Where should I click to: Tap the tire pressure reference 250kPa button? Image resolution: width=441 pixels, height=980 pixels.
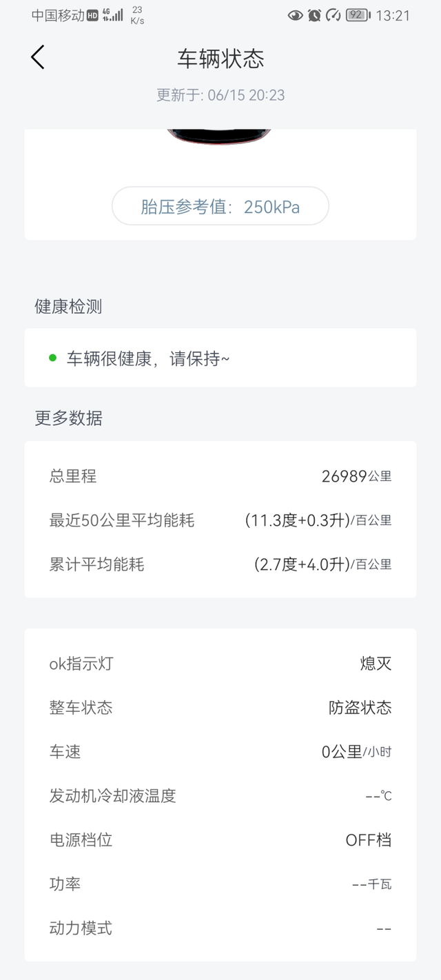pyautogui.click(x=220, y=206)
